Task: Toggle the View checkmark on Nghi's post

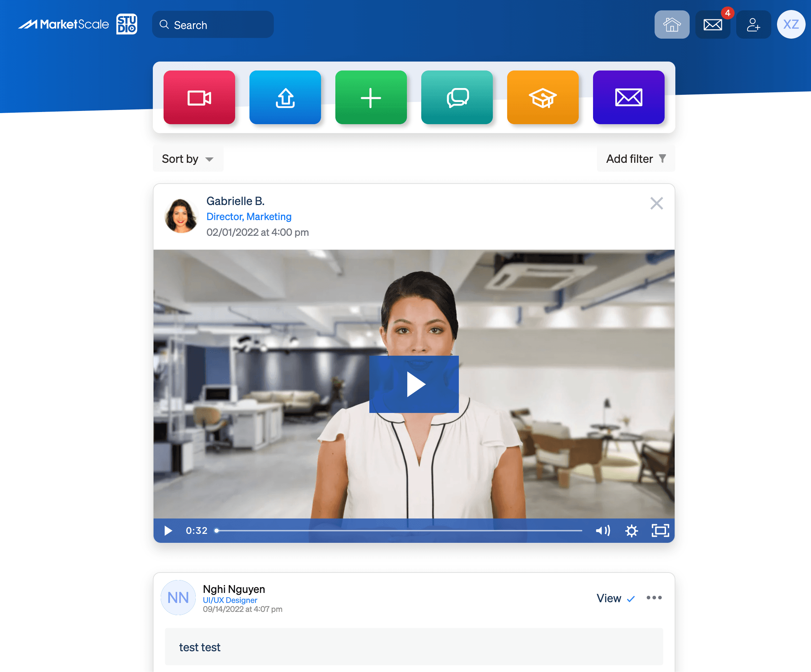Action: click(x=616, y=598)
